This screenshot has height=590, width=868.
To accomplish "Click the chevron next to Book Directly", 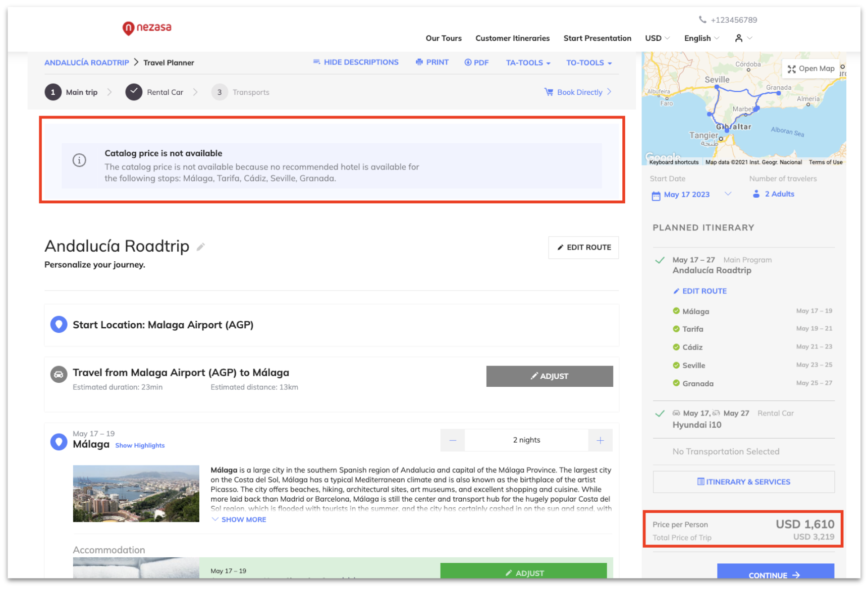I will [609, 92].
